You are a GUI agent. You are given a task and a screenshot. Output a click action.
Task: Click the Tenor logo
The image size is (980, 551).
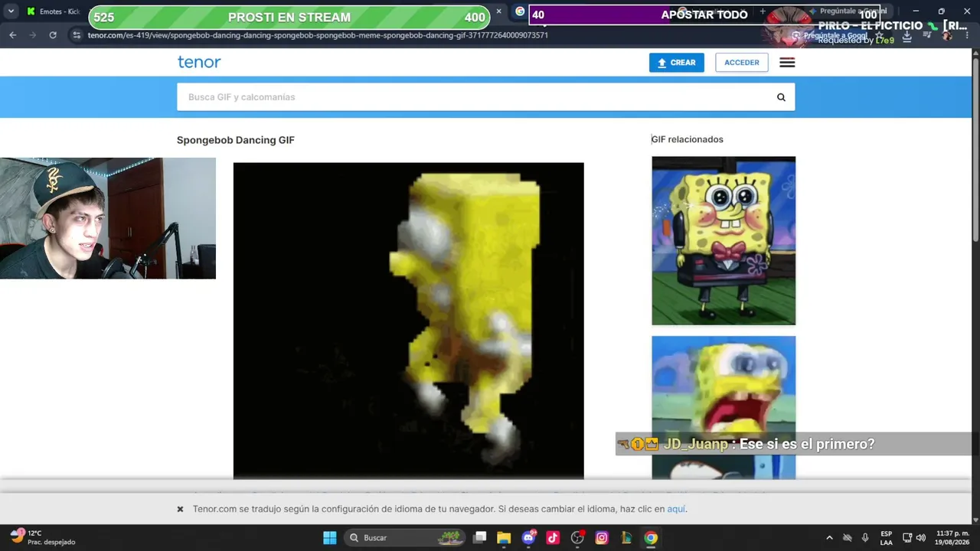199,62
